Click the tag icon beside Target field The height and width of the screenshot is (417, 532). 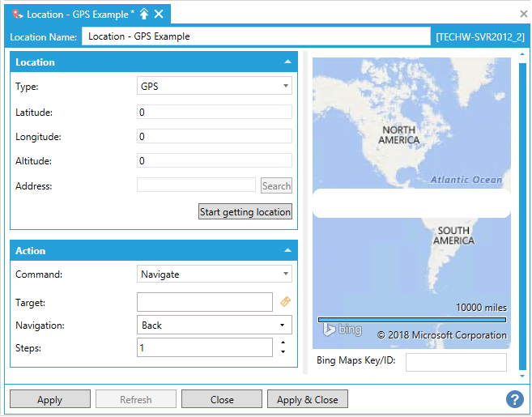coord(285,302)
